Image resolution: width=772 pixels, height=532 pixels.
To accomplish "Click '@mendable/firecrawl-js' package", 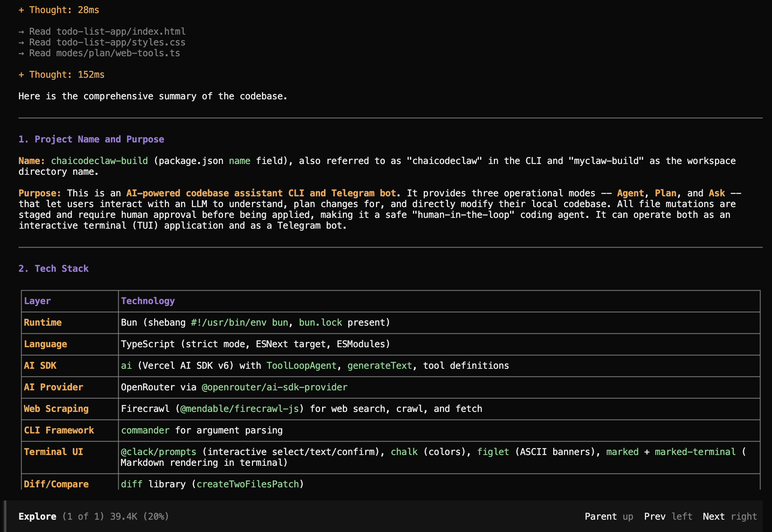I will [240, 409].
